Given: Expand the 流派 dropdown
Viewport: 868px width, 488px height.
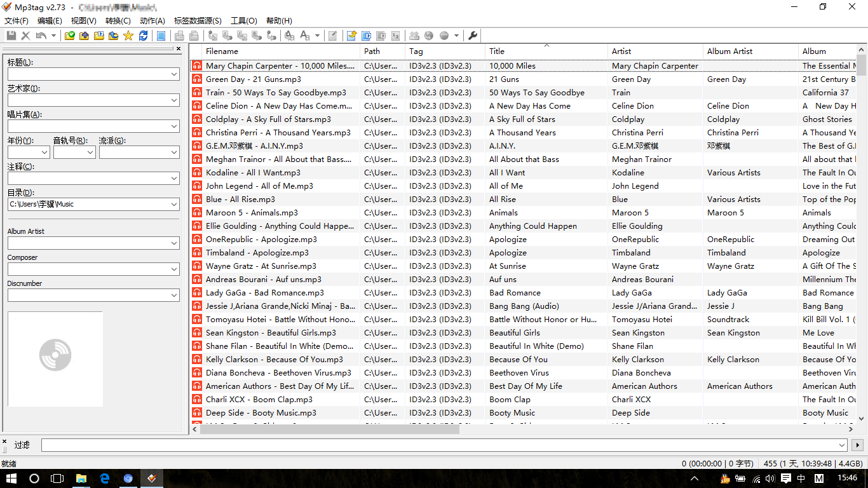Looking at the screenshot, I should click(x=174, y=152).
